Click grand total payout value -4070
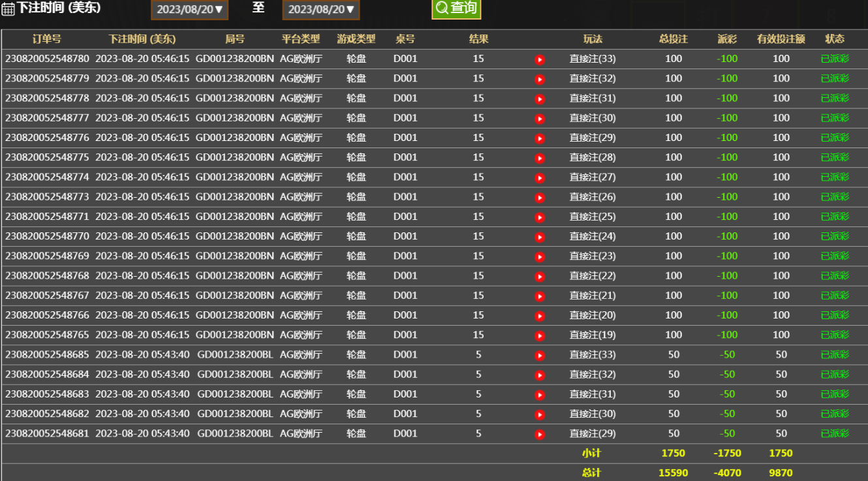This screenshot has width=868, height=481. click(727, 473)
